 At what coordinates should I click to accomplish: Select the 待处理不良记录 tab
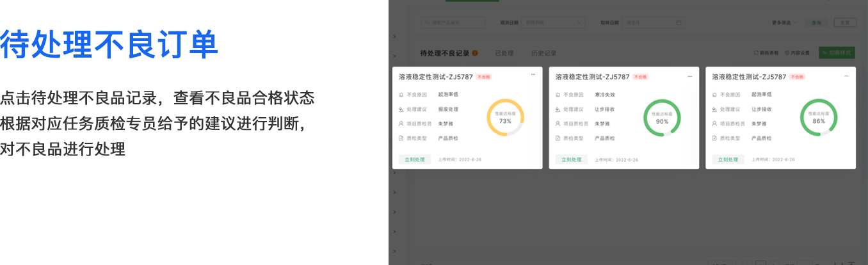444,53
